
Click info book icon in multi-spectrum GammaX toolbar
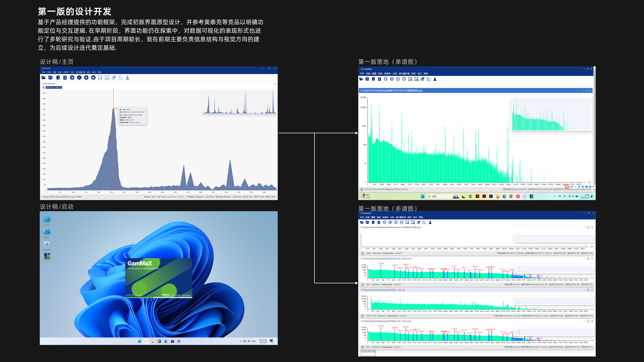coord(373,222)
